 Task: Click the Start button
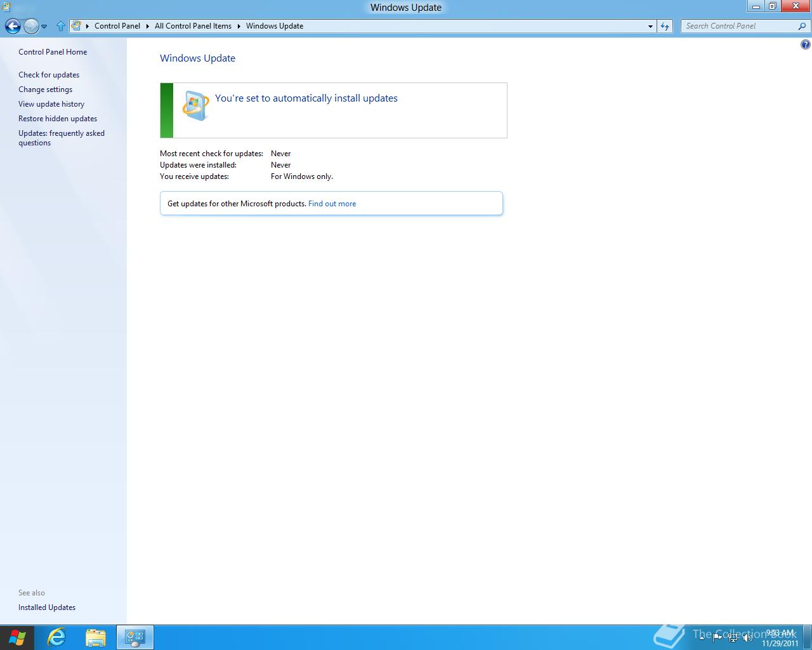tap(17, 637)
